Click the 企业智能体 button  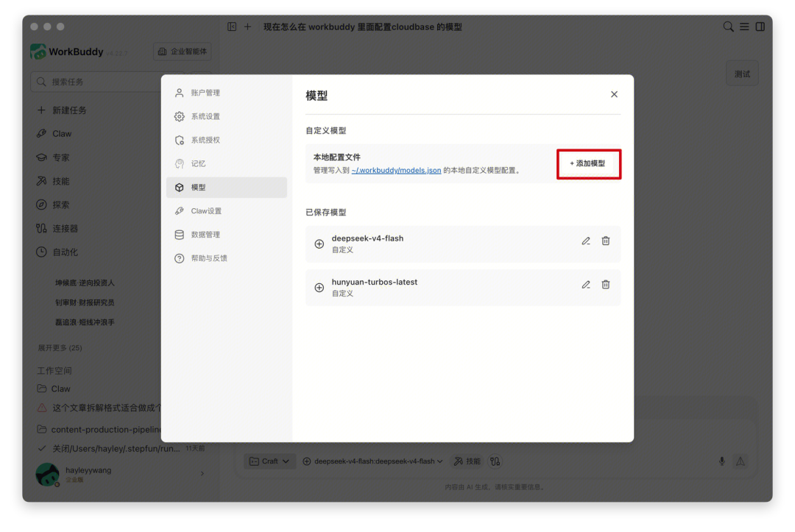[183, 52]
